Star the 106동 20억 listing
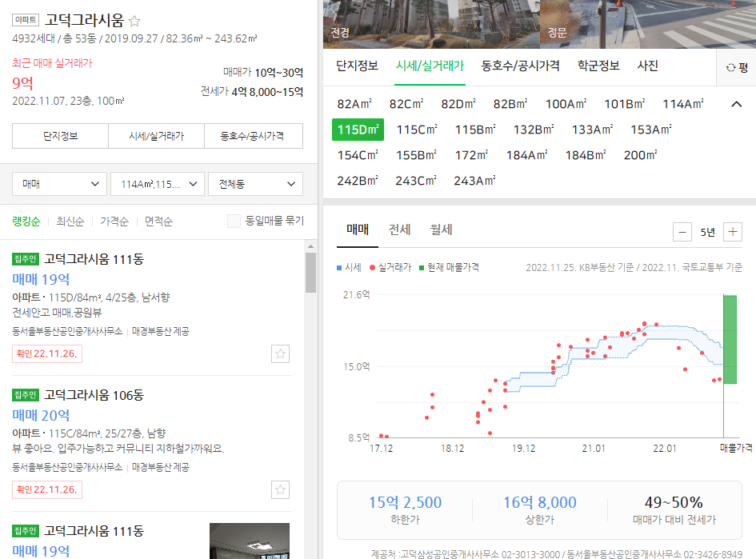 pyautogui.click(x=280, y=489)
